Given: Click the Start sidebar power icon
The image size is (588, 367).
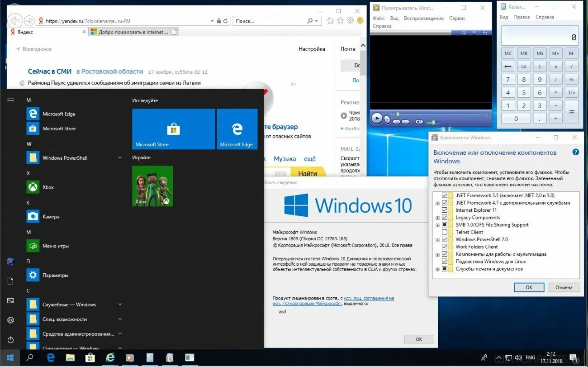Looking at the screenshot, I should (10, 339).
